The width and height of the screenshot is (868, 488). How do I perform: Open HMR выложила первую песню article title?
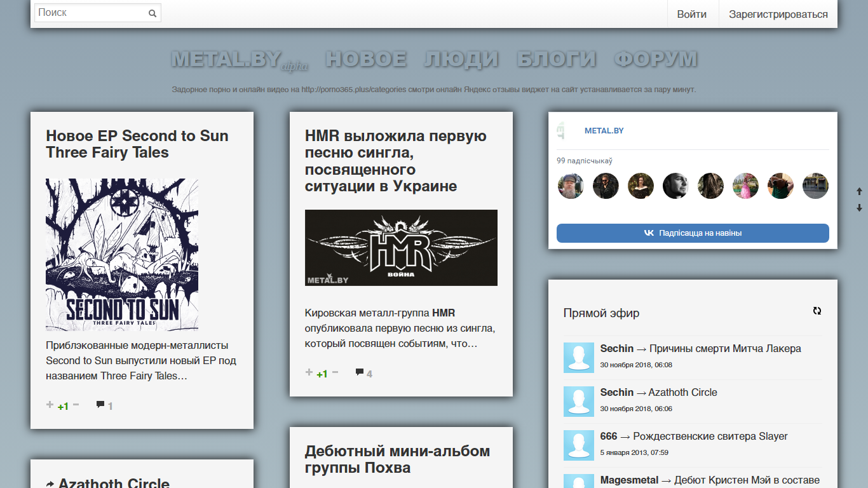tap(396, 161)
